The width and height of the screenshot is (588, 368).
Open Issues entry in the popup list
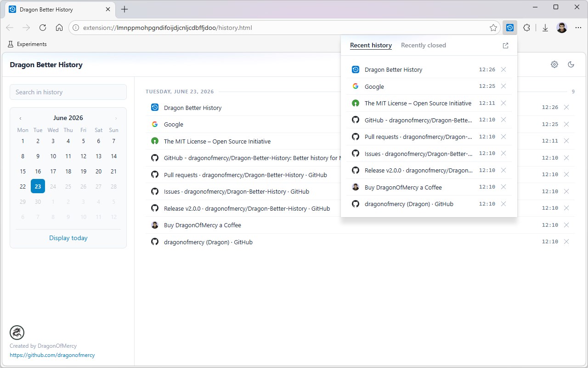click(x=418, y=154)
